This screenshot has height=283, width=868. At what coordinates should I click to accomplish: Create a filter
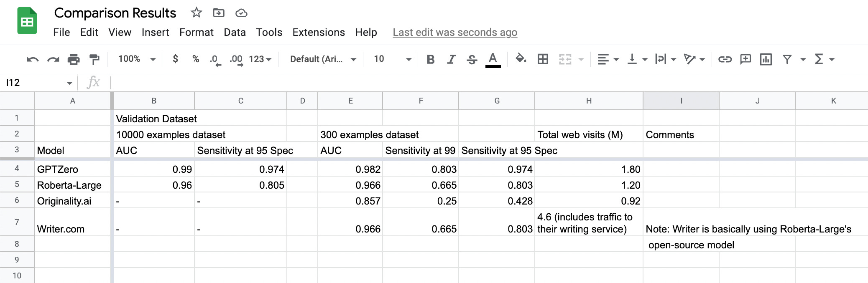click(787, 59)
